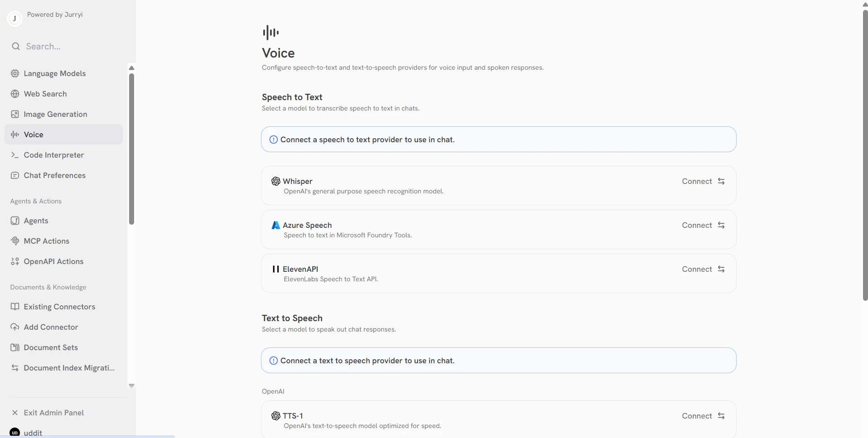Open Web Search settings from sidebar
The width and height of the screenshot is (868, 438).
(15, 94)
